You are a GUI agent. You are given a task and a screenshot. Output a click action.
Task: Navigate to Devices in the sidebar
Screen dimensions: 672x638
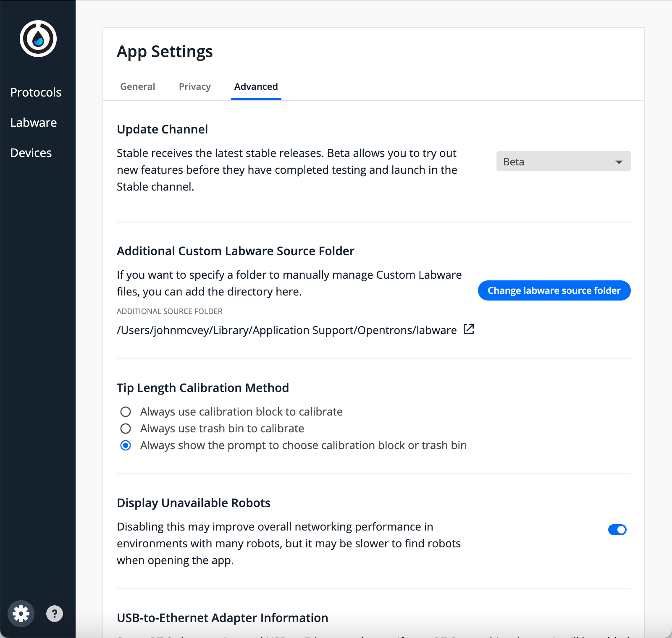point(31,153)
